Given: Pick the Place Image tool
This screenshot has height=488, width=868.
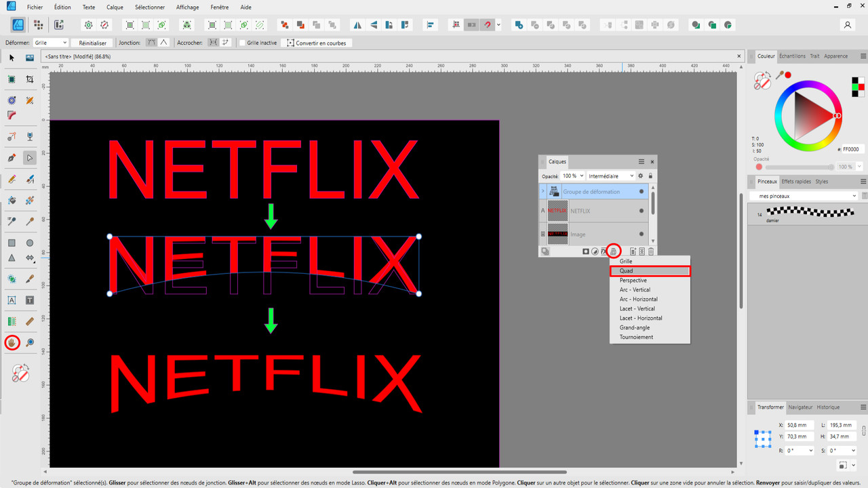Looking at the screenshot, I should pos(30,58).
